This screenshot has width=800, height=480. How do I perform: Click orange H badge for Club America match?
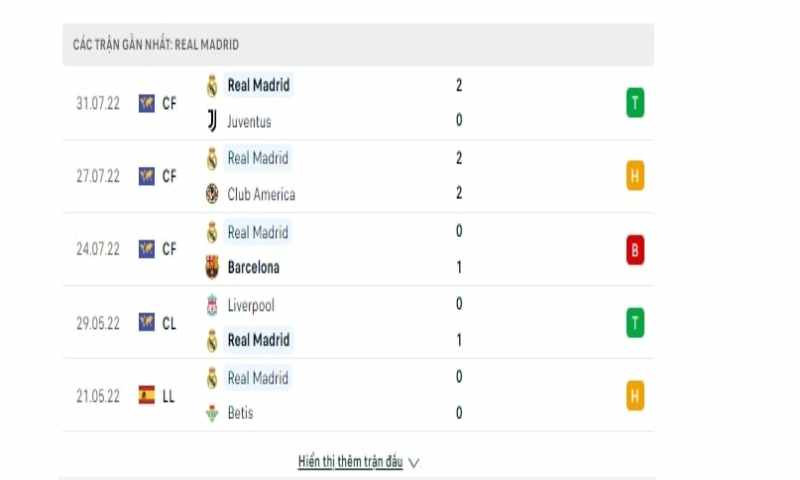click(x=634, y=176)
